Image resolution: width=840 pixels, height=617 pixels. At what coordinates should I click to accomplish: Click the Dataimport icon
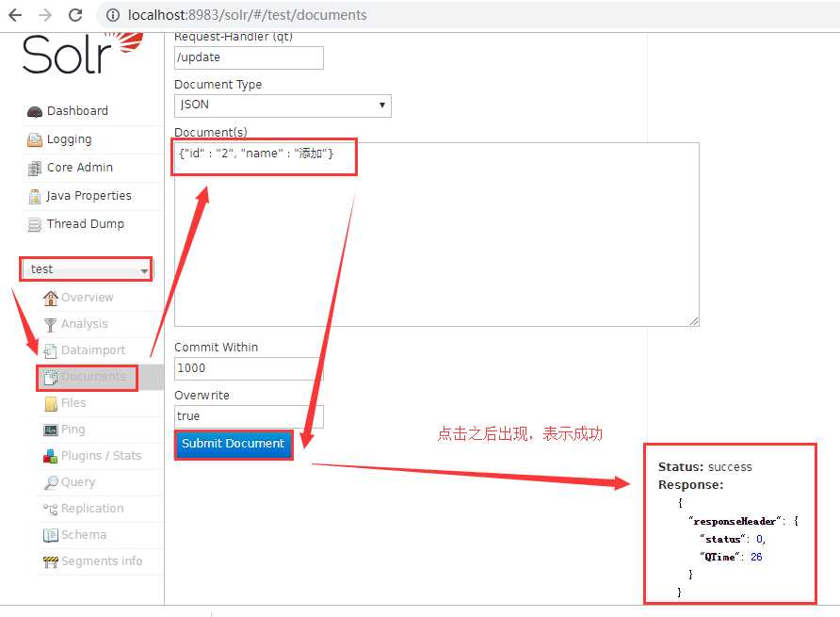click(50, 351)
